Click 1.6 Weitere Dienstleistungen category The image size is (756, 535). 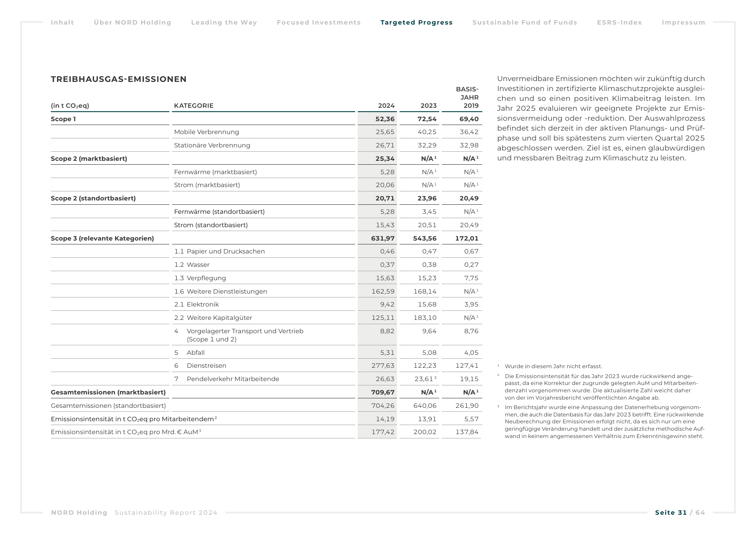[220, 291]
